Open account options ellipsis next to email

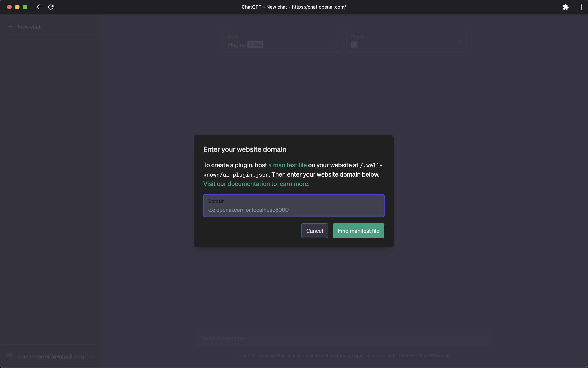coord(91,356)
